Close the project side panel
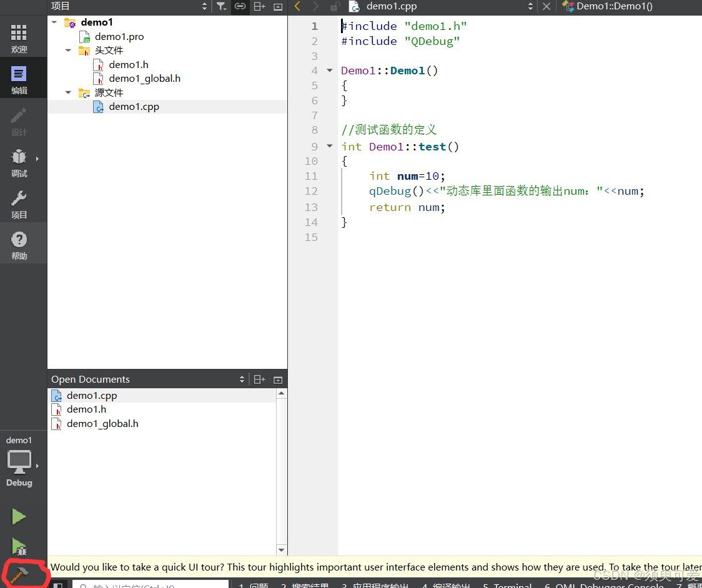The image size is (702, 588). tap(278, 7)
